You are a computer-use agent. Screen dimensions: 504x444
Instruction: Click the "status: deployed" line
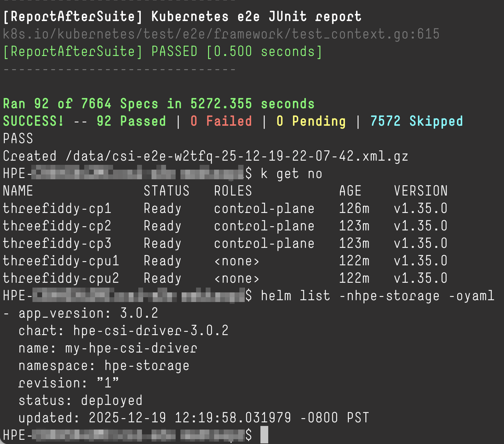point(81,401)
